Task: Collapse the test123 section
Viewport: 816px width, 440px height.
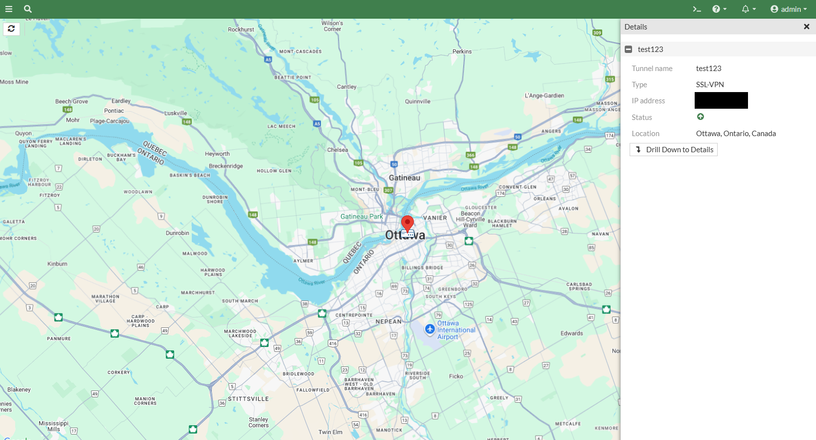Action: 628,49
